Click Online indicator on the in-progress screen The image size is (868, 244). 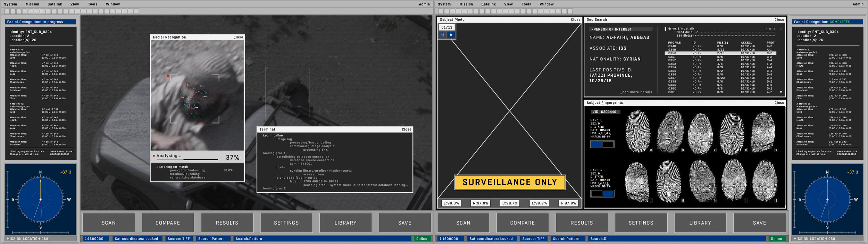click(422, 239)
